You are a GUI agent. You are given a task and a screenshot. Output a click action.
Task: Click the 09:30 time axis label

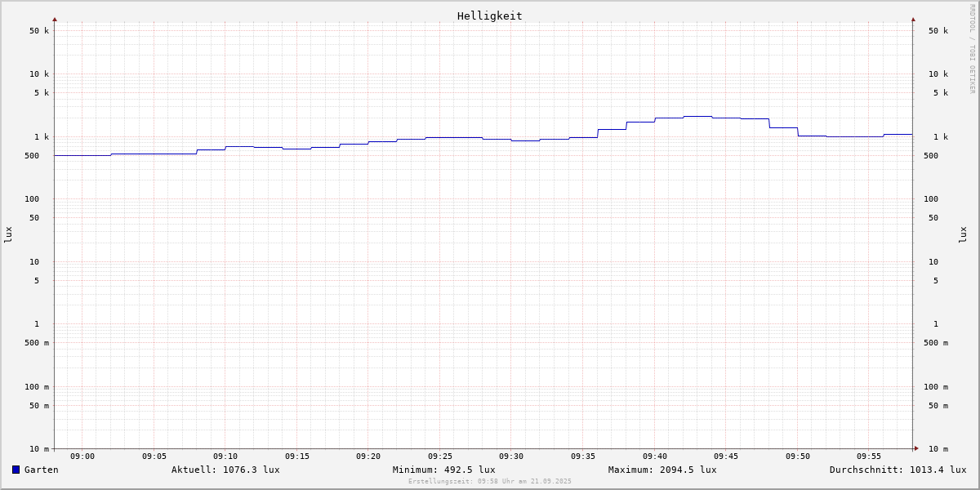click(x=511, y=457)
